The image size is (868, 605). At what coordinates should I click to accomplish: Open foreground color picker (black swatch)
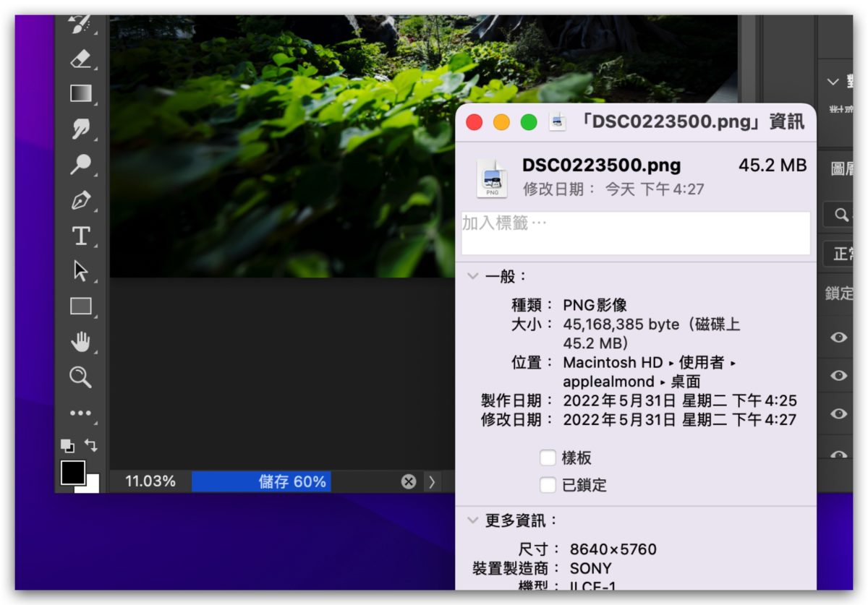[73, 473]
